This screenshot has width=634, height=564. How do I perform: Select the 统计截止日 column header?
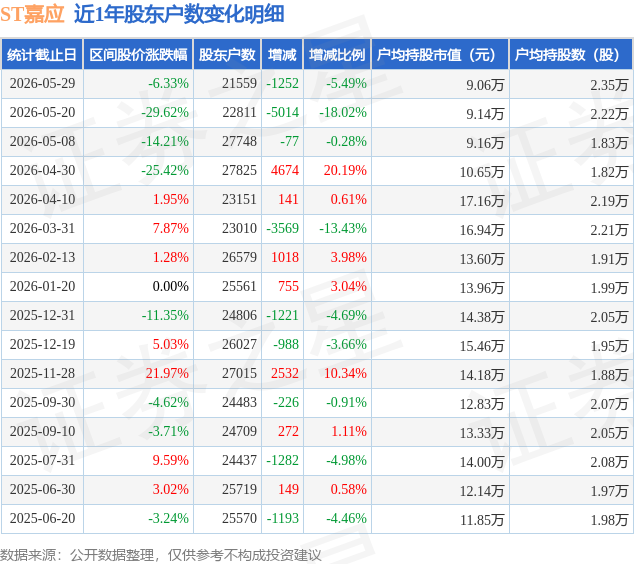(x=42, y=55)
